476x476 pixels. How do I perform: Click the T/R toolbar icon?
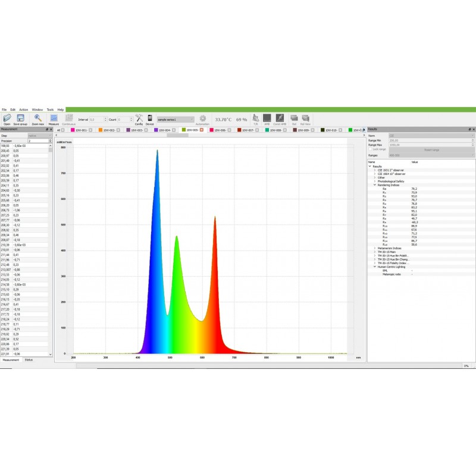point(256,118)
